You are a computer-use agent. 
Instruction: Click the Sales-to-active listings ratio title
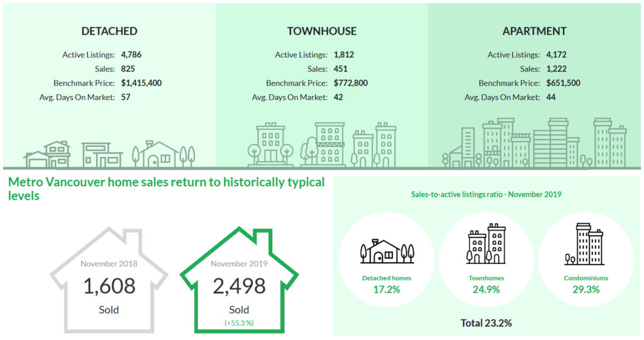[x=486, y=194]
